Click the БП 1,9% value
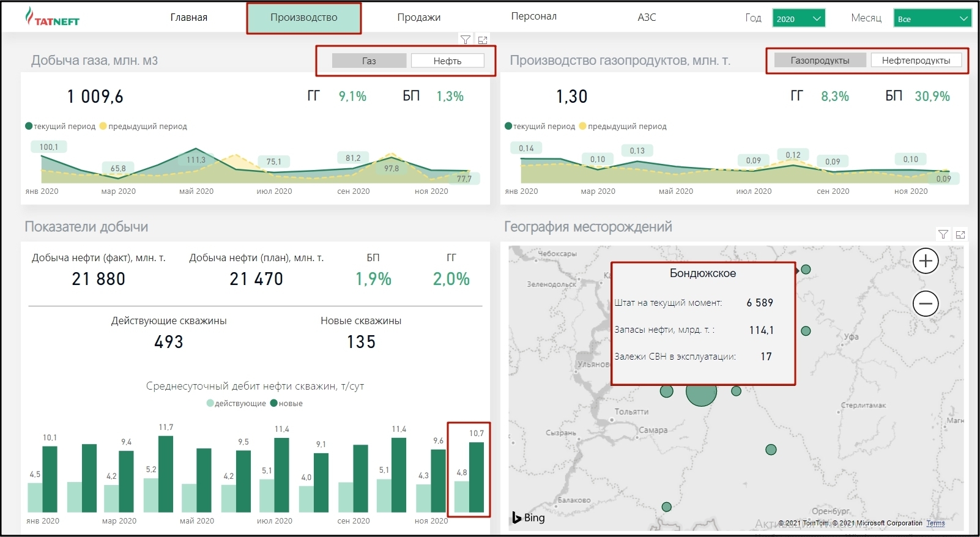The width and height of the screenshot is (980, 537). [x=373, y=279]
